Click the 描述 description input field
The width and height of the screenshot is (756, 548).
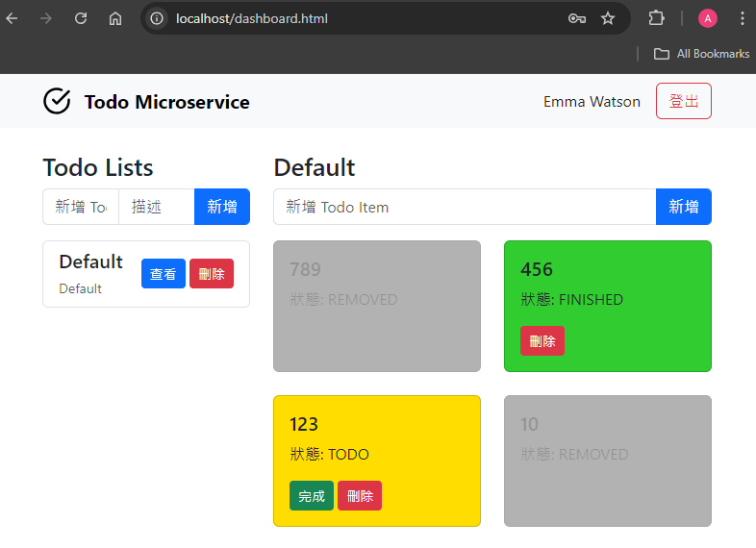pyautogui.click(x=156, y=207)
